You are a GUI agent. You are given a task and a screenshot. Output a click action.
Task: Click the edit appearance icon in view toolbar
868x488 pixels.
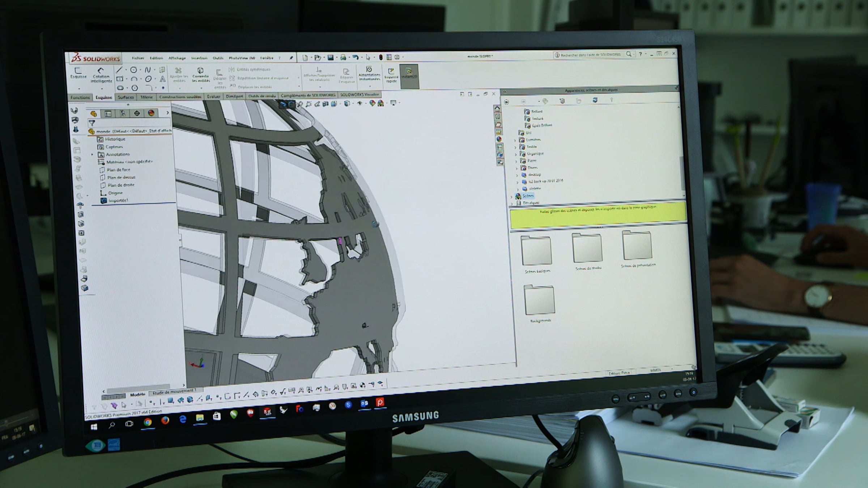[x=372, y=103]
